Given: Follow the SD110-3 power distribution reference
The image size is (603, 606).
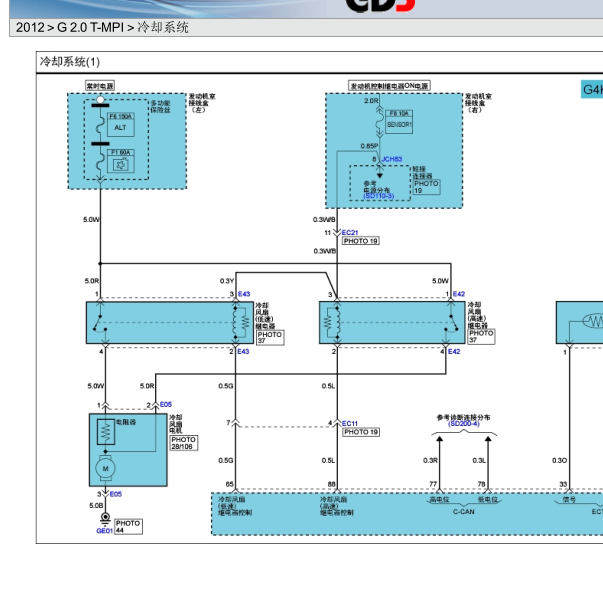Looking at the screenshot, I should [378, 196].
